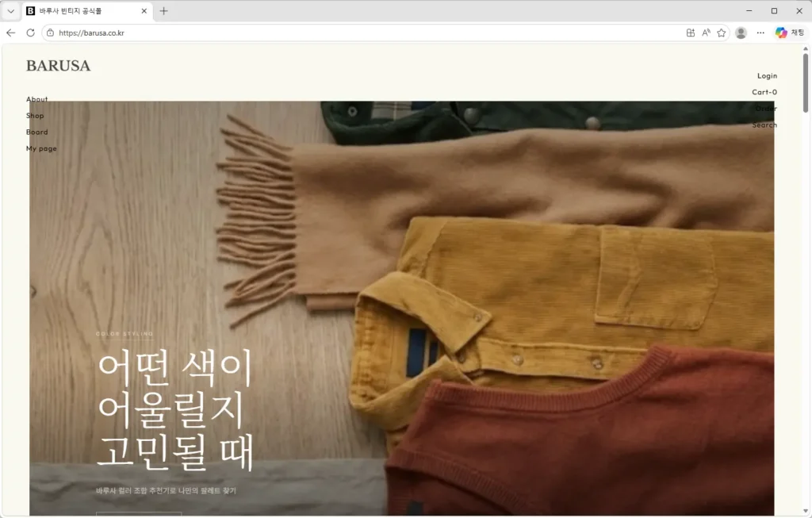This screenshot has width=812, height=518.
Task: Open the My page menu link
Action: pos(41,148)
